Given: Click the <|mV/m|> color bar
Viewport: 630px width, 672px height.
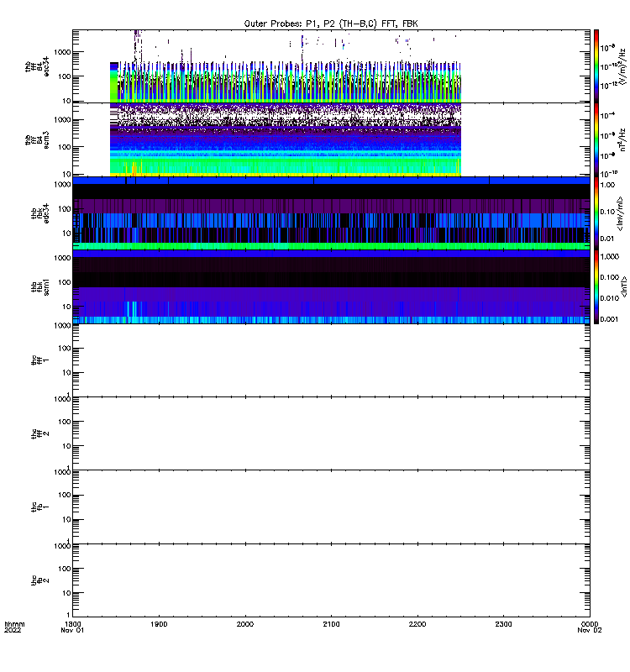Looking at the screenshot, I should (596, 213).
